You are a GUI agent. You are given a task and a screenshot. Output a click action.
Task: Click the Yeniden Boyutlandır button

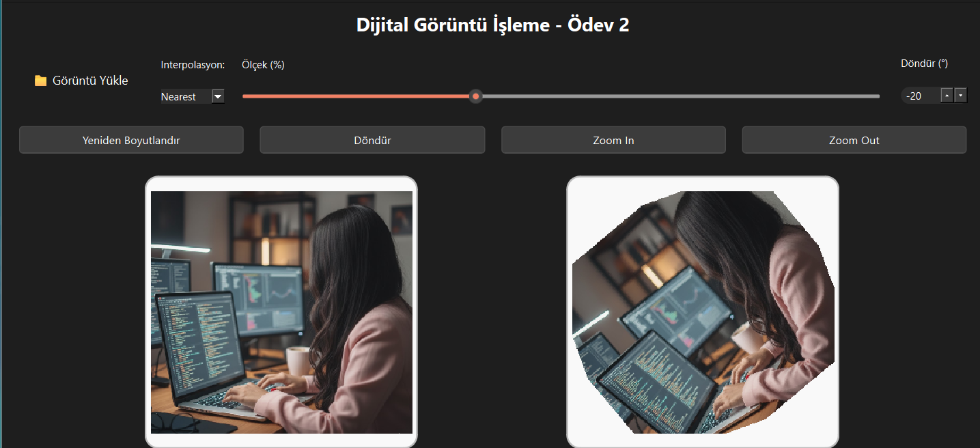[x=131, y=140]
